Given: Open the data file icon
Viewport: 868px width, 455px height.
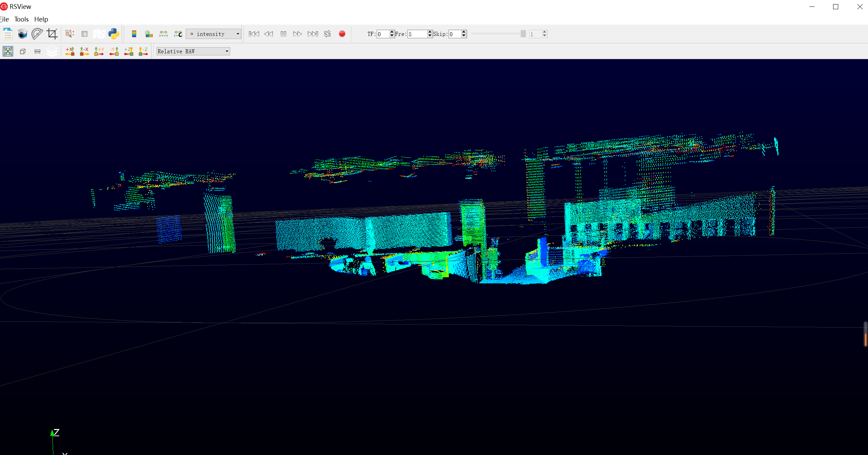Looking at the screenshot, I should tap(8, 34).
